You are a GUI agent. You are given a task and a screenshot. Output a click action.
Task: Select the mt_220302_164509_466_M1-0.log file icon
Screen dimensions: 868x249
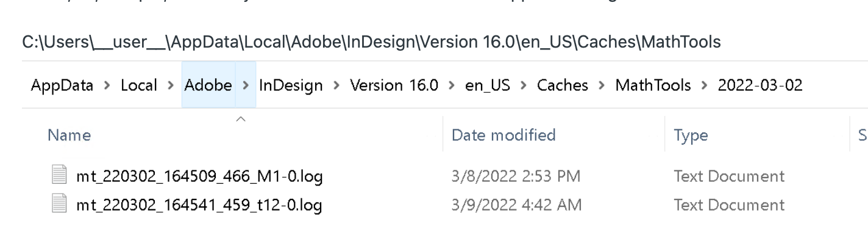point(60,177)
